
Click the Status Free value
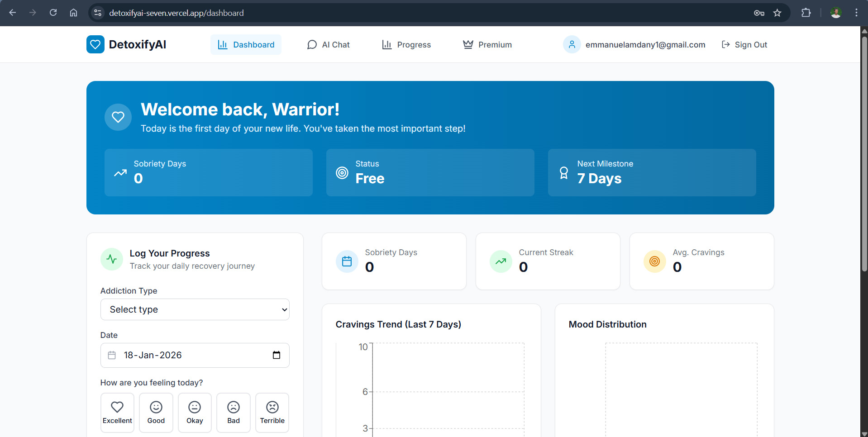pos(370,179)
